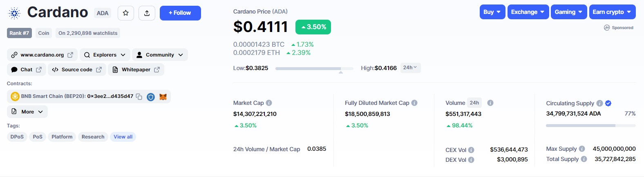Open the 24h low/high range selector
This screenshot has width=644, height=177.
pos(410,68)
